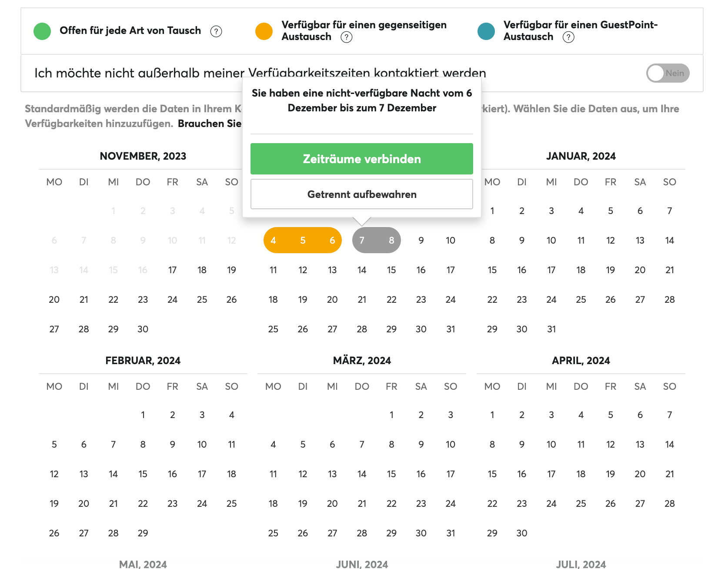This screenshot has width=728, height=569.
Task: Click the orange-highlighted 6 in December
Action: (332, 240)
